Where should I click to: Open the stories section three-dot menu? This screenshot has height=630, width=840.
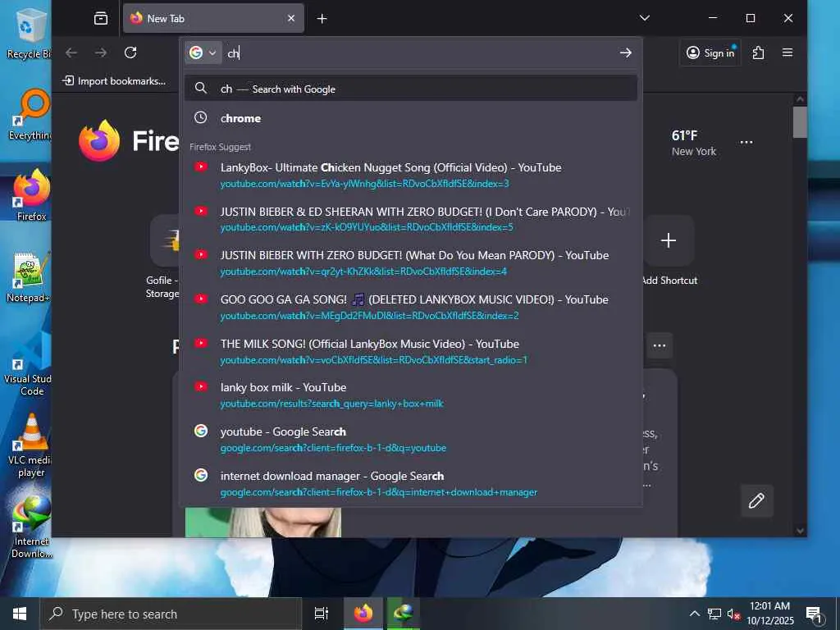point(660,345)
